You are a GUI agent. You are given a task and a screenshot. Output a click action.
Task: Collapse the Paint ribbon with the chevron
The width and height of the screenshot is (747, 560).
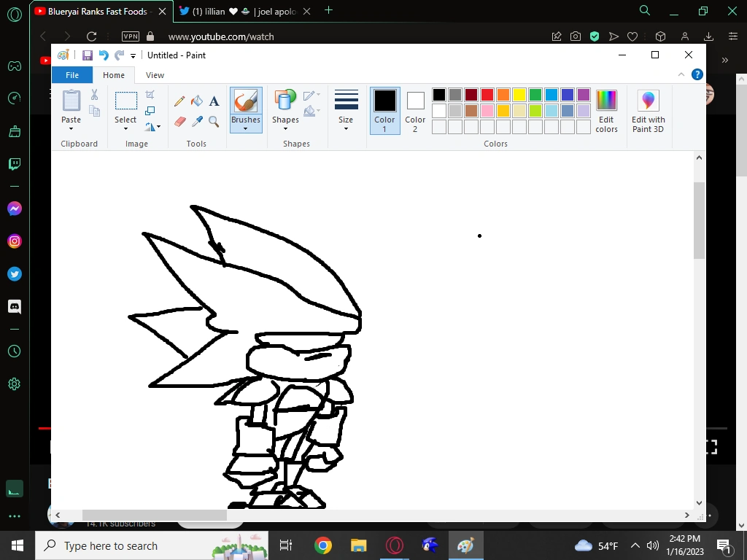(x=681, y=74)
